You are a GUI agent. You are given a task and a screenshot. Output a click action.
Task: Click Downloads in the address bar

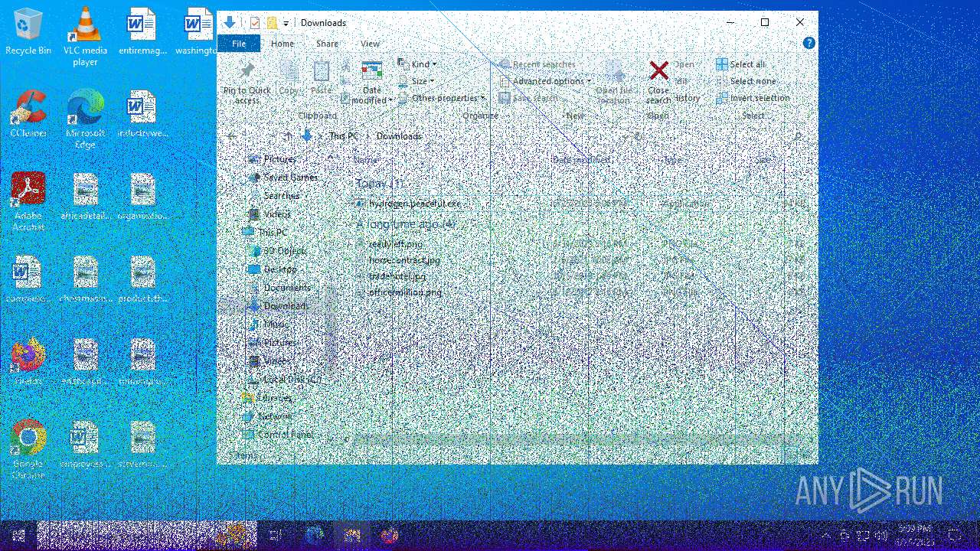coord(399,136)
